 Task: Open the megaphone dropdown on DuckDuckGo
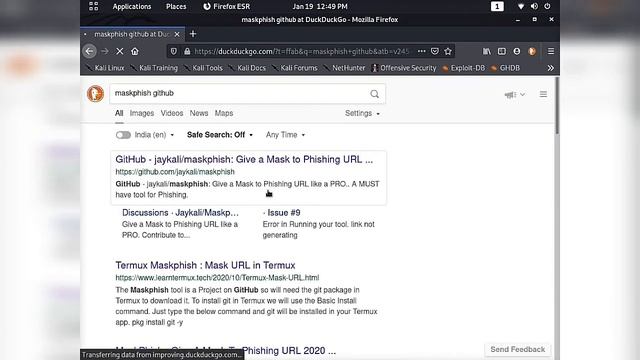pyautogui.click(x=514, y=94)
